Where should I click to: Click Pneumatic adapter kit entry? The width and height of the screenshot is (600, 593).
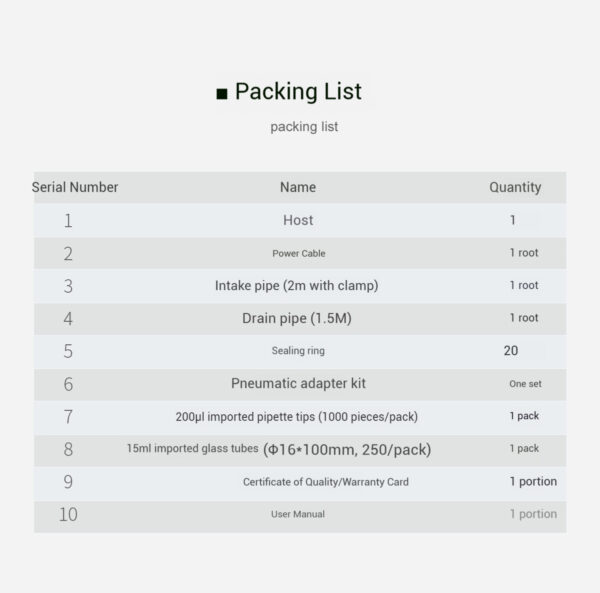click(297, 383)
